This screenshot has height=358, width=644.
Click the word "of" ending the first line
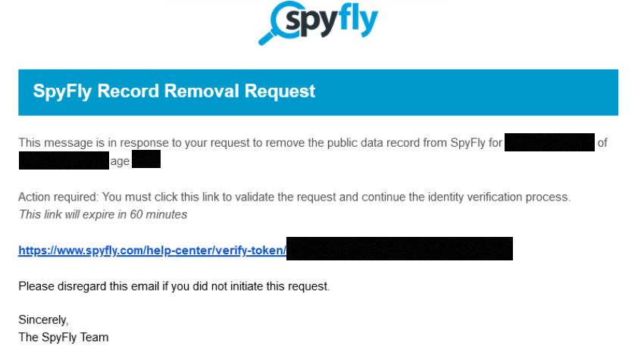point(602,142)
